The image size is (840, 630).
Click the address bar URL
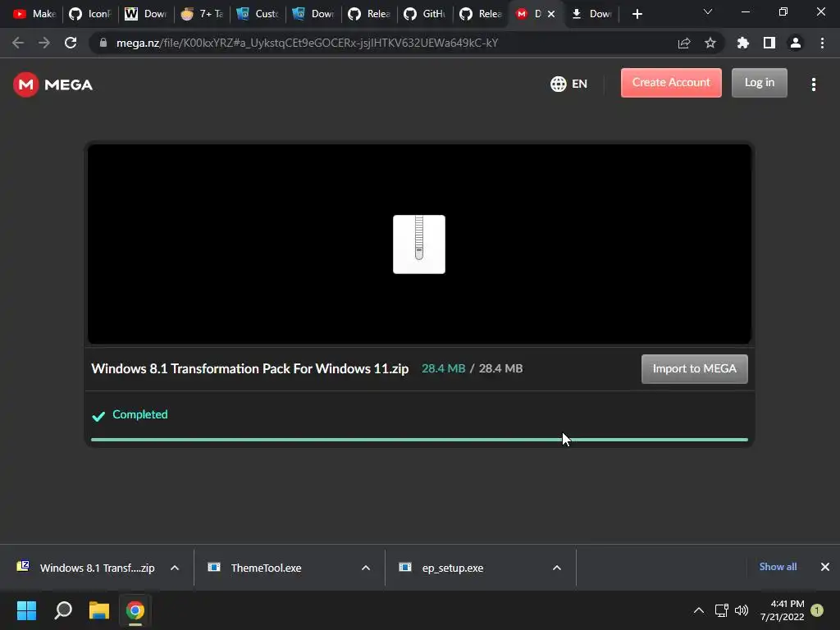coord(307,43)
